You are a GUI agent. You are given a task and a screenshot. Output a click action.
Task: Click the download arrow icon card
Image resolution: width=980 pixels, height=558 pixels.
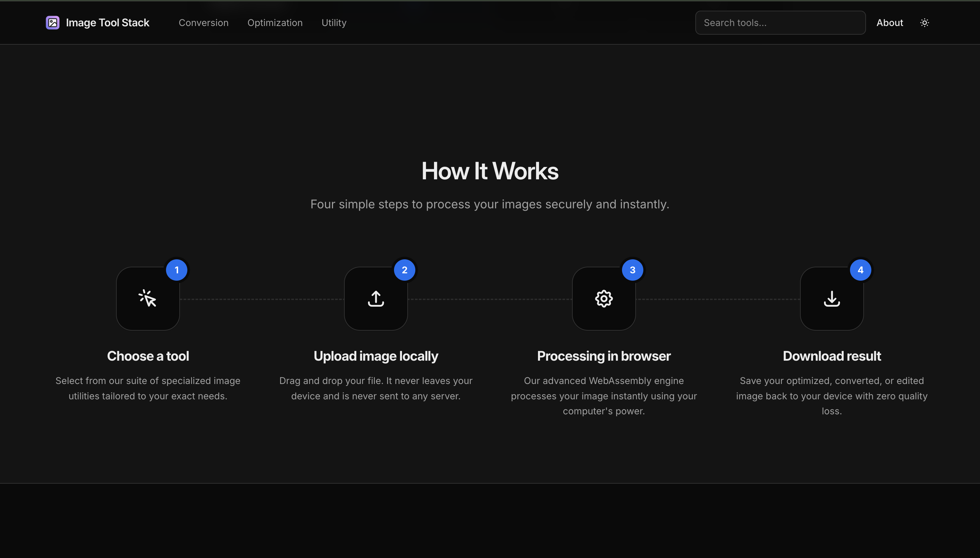tap(832, 299)
